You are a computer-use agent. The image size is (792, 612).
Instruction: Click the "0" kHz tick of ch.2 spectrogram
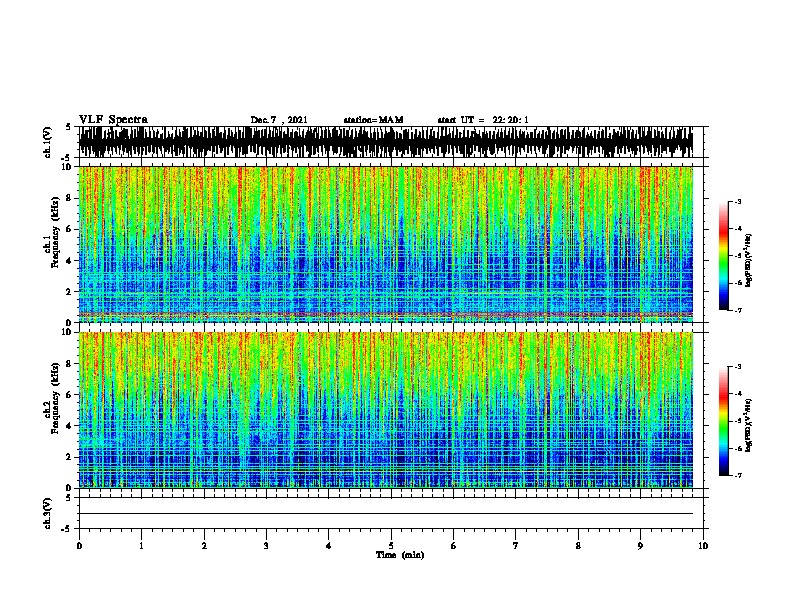(70, 488)
